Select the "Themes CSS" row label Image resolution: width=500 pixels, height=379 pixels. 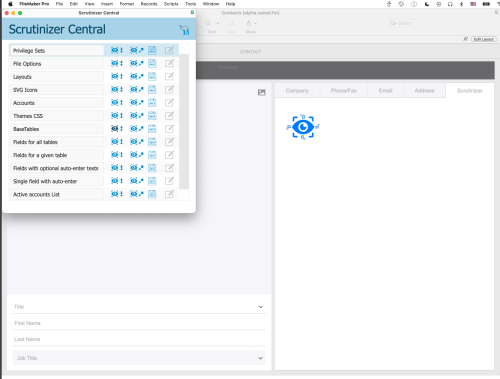coord(28,116)
